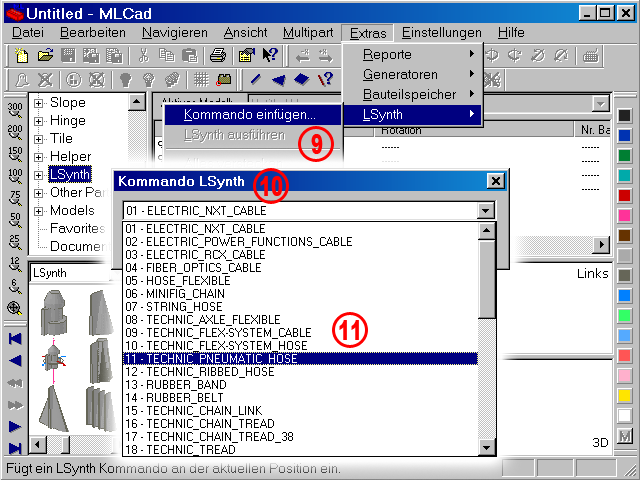This screenshot has height=480, width=640.
Task: Select 13 - RUBBER_BAND entry
Action: (x=300, y=385)
